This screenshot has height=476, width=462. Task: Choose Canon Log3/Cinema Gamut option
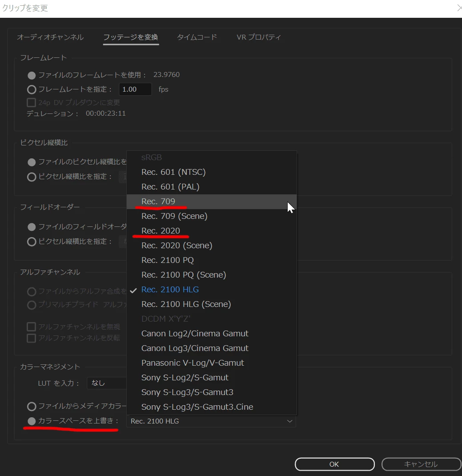[x=212, y=348]
